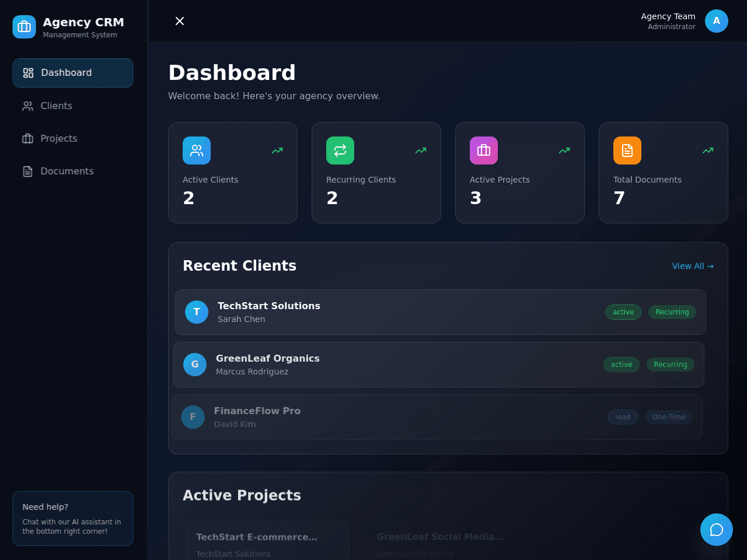
Task: Click the Active Projects count of 3
Action: pos(476,198)
